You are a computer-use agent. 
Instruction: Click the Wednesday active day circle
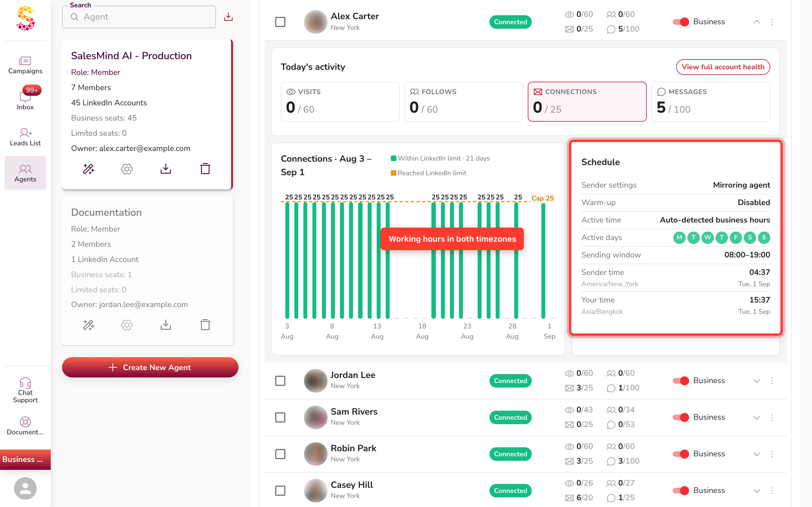pos(707,237)
